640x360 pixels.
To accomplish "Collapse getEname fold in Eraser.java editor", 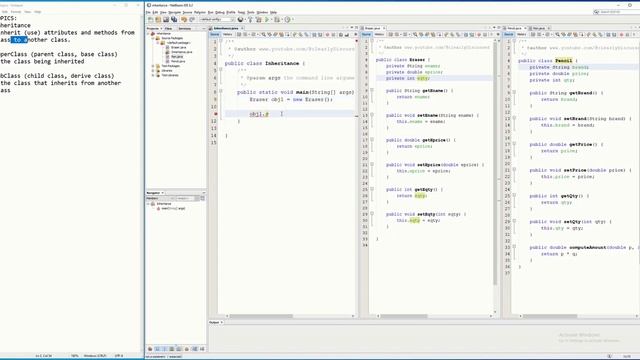I will 372,90.
